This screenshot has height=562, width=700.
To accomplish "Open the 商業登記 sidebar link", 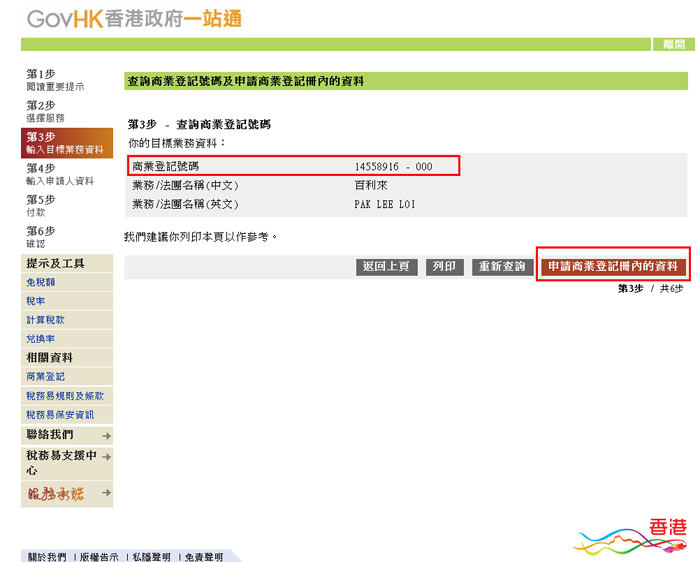I will [x=46, y=377].
